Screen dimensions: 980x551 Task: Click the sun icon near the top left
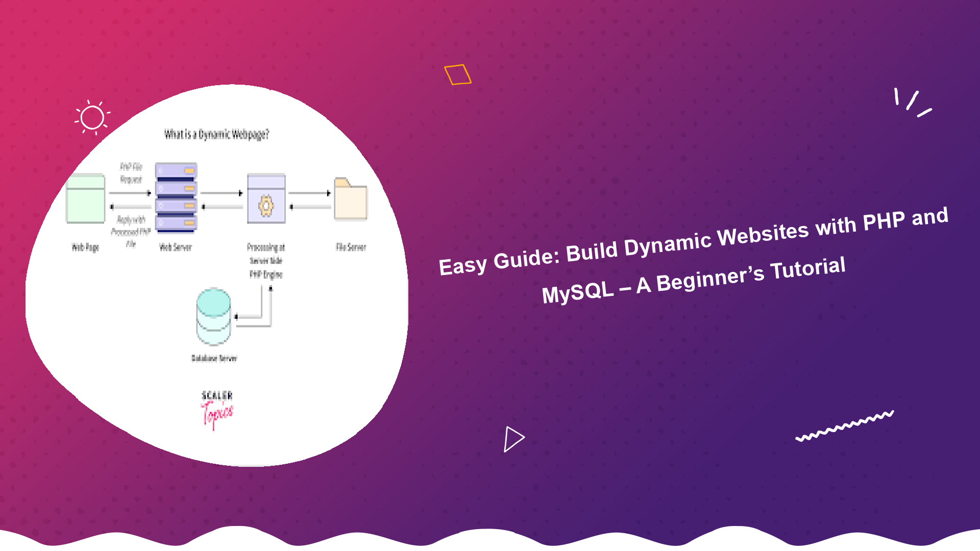(x=92, y=117)
